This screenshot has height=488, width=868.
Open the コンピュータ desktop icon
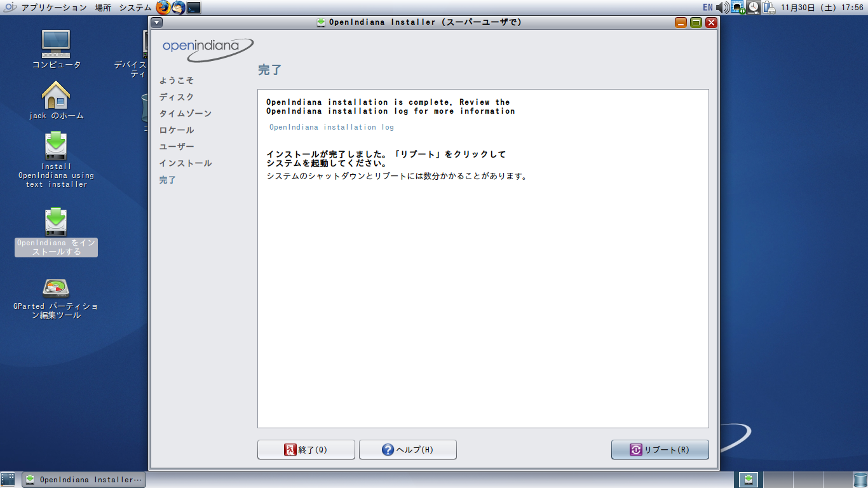click(x=57, y=50)
